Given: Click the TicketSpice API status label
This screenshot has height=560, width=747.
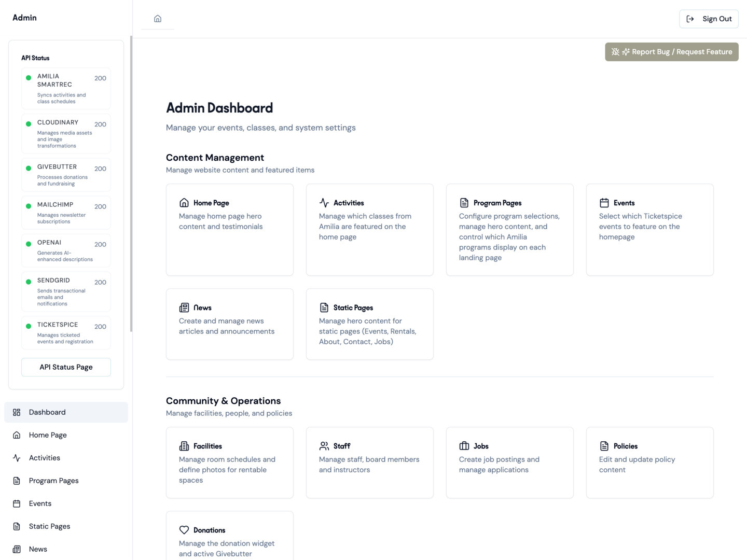Looking at the screenshot, I should pyautogui.click(x=58, y=325).
